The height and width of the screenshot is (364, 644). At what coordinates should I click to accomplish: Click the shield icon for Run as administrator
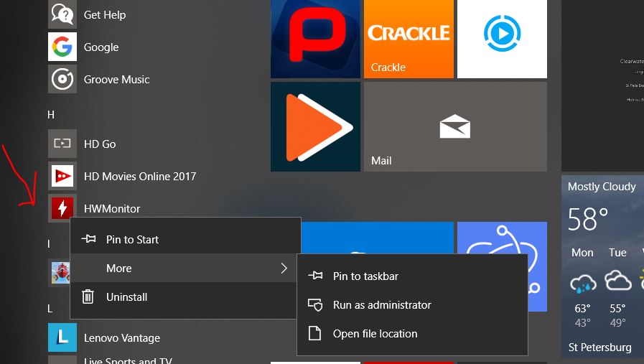pos(315,305)
